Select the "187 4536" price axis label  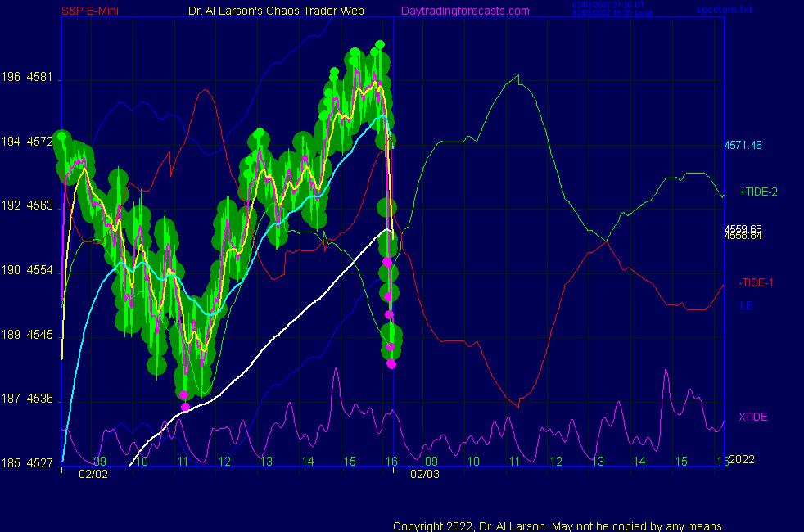click(x=27, y=399)
